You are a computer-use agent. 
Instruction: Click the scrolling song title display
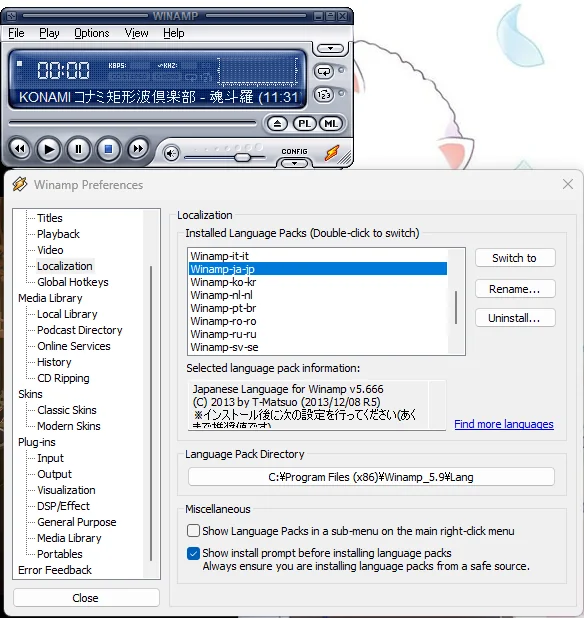tap(159, 97)
